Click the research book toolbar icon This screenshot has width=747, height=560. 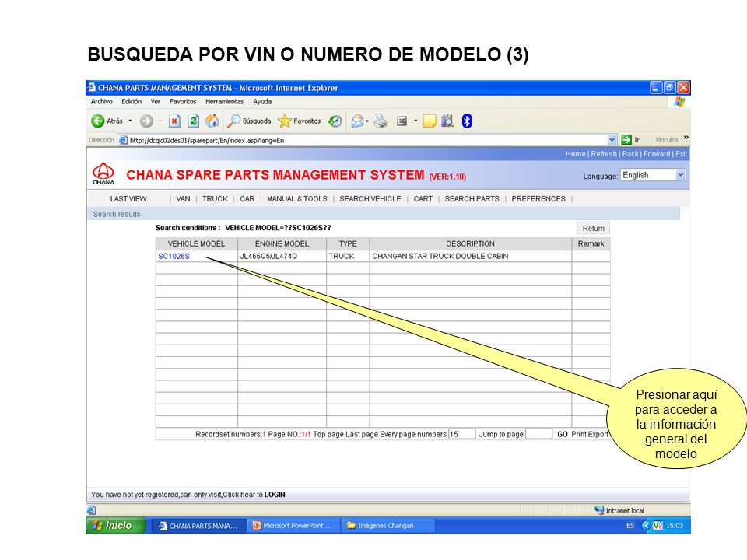(447, 121)
